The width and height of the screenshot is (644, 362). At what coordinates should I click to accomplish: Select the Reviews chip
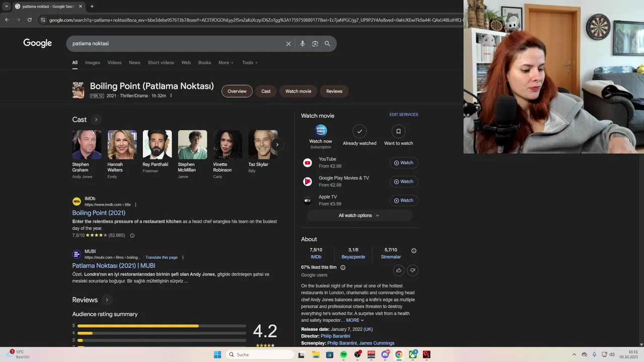[334, 91]
